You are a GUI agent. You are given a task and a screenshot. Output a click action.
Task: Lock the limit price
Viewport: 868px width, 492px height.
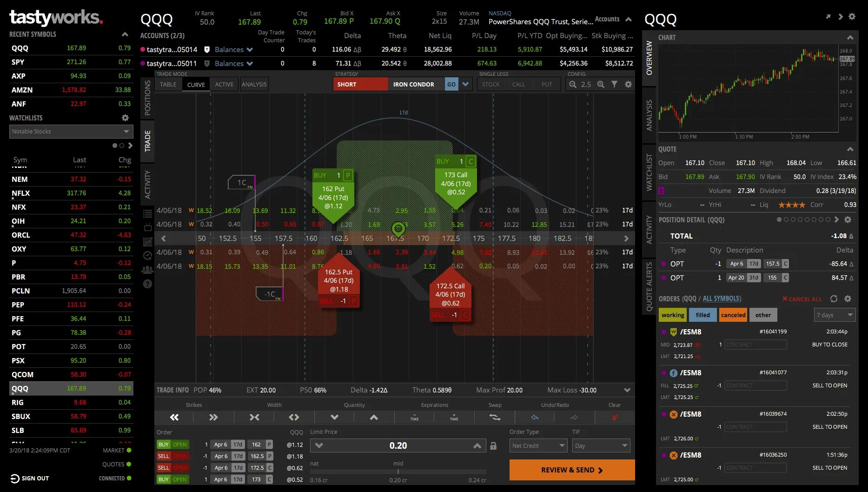pos(493,446)
